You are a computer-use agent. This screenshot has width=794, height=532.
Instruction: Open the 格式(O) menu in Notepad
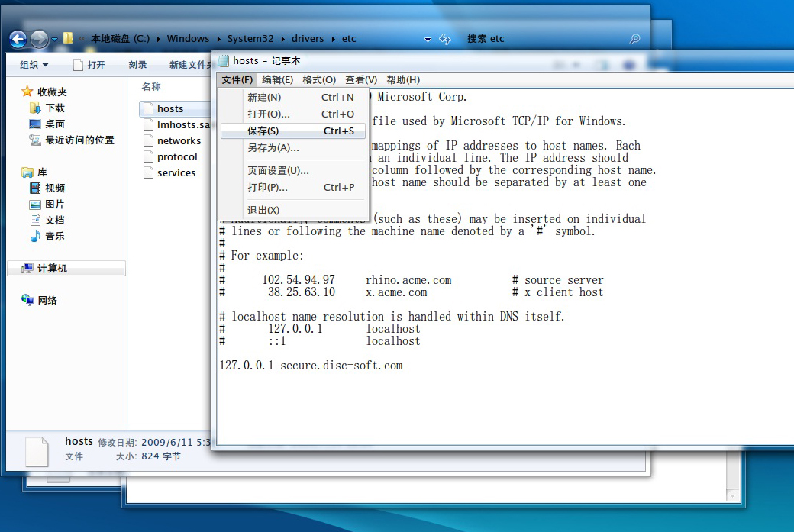[319, 80]
